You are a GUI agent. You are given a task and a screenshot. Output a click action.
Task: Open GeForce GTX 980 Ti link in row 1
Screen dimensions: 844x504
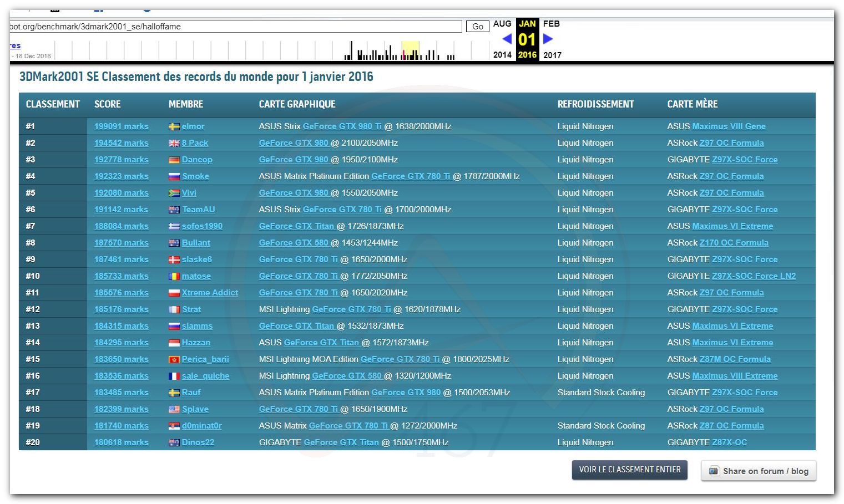(x=342, y=126)
